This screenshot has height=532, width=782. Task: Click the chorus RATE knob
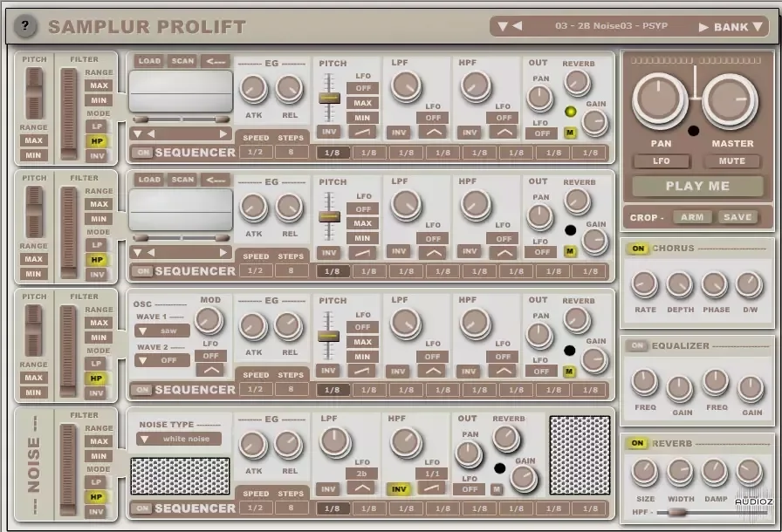tap(644, 285)
